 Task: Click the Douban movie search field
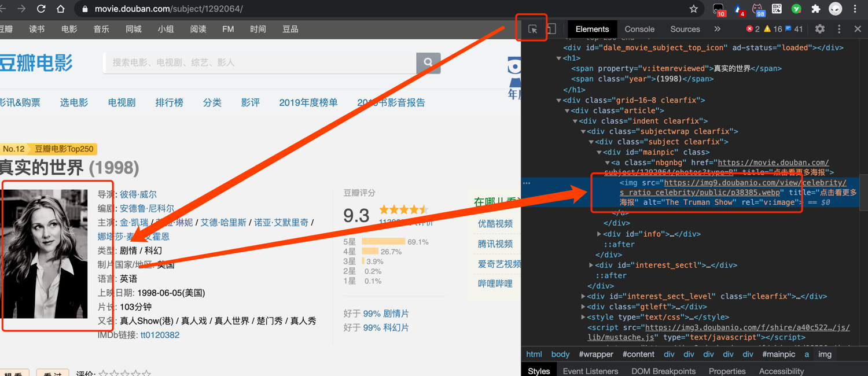point(259,62)
